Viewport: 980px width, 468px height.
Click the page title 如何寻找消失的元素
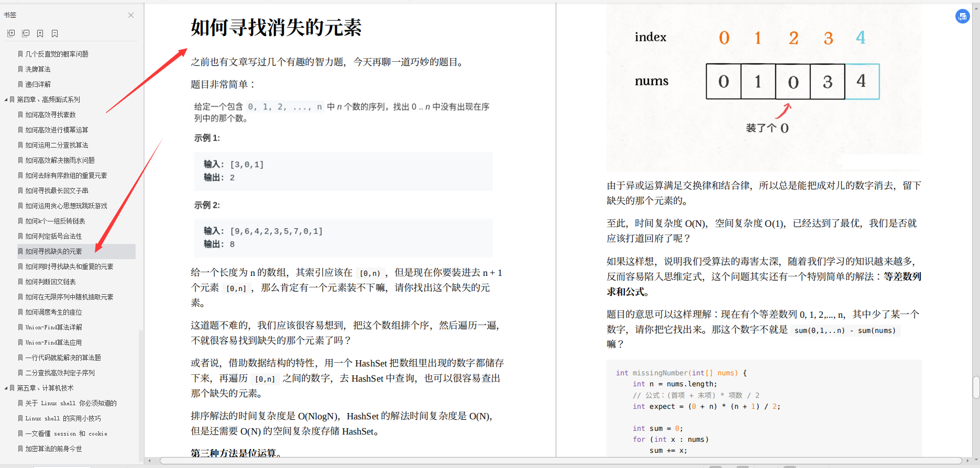276,27
